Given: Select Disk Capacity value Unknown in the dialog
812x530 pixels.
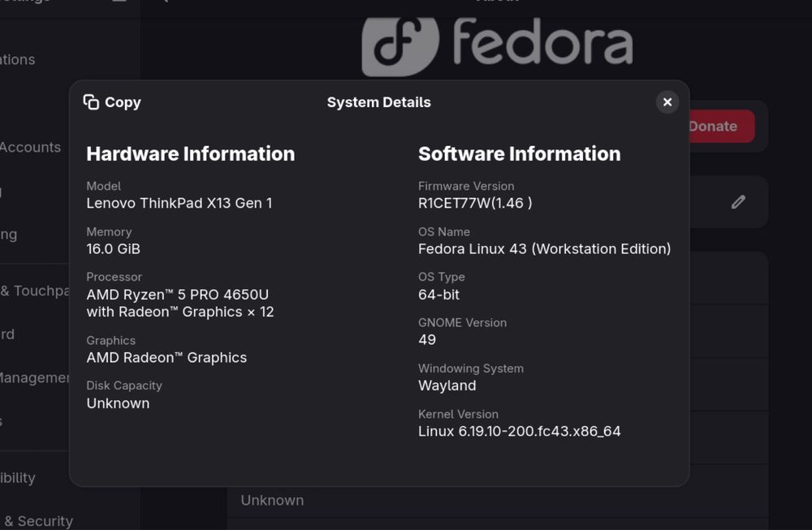Looking at the screenshot, I should point(118,403).
